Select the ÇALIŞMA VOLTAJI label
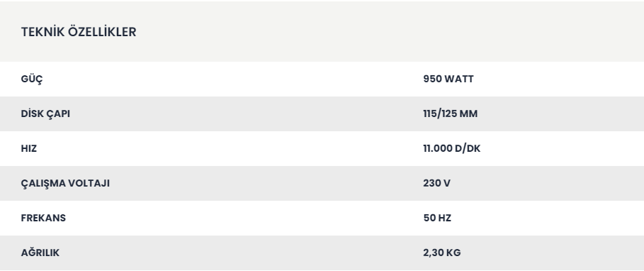The height and width of the screenshot is (271, 644). 65,184
